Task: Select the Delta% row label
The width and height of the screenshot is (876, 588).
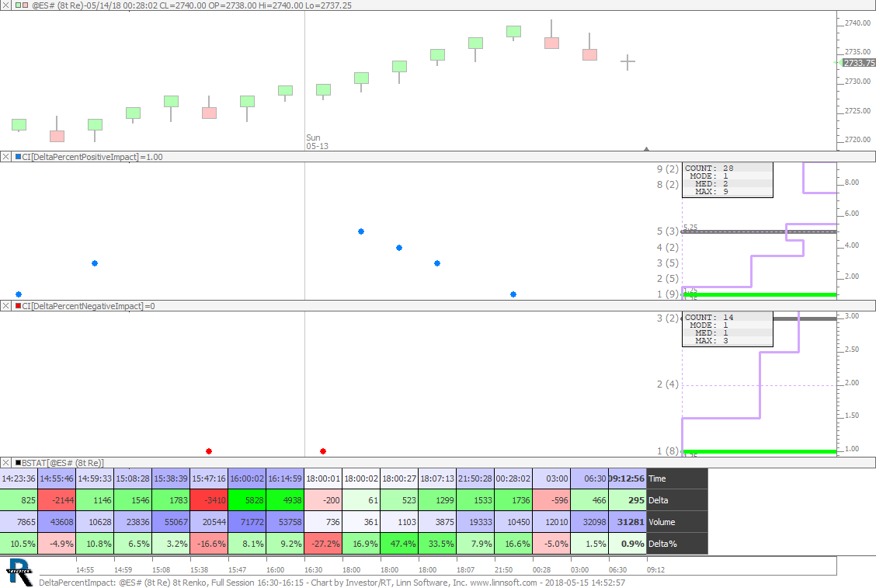Action: [663, 544]
